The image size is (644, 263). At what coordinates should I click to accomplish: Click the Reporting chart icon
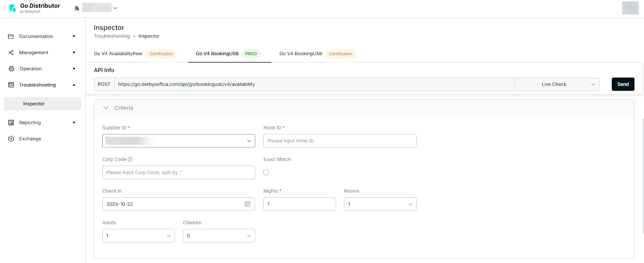click(x=11, y=122)
